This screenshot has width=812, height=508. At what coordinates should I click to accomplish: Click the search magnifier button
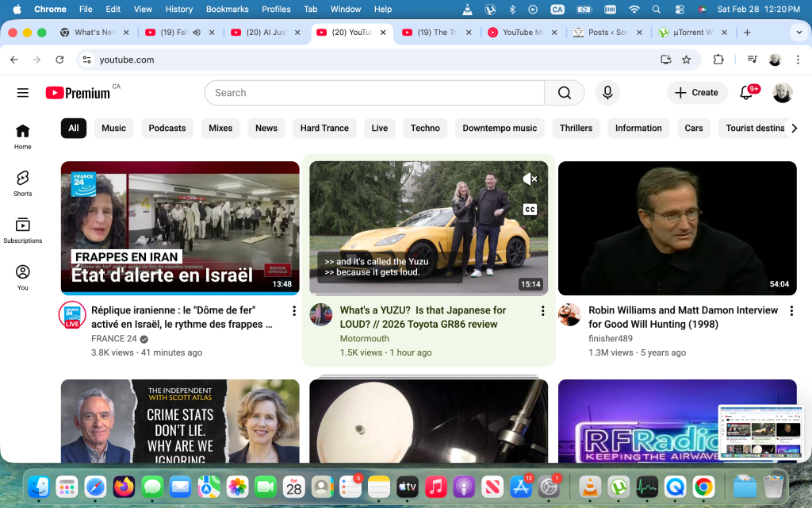[x=564, y=93]
